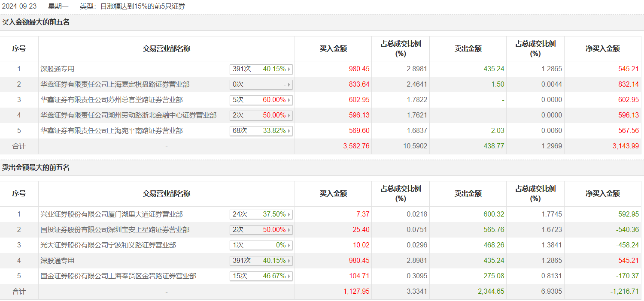This screenshot has width=644, height=301.
Task: Select 国金证券上海奉贤区金碧路营业部 link
Action: tap(118, 276)
